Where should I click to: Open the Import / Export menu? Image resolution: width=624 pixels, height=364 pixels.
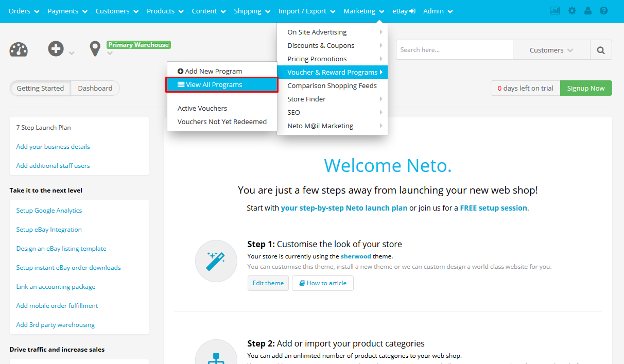click(307, 11)
